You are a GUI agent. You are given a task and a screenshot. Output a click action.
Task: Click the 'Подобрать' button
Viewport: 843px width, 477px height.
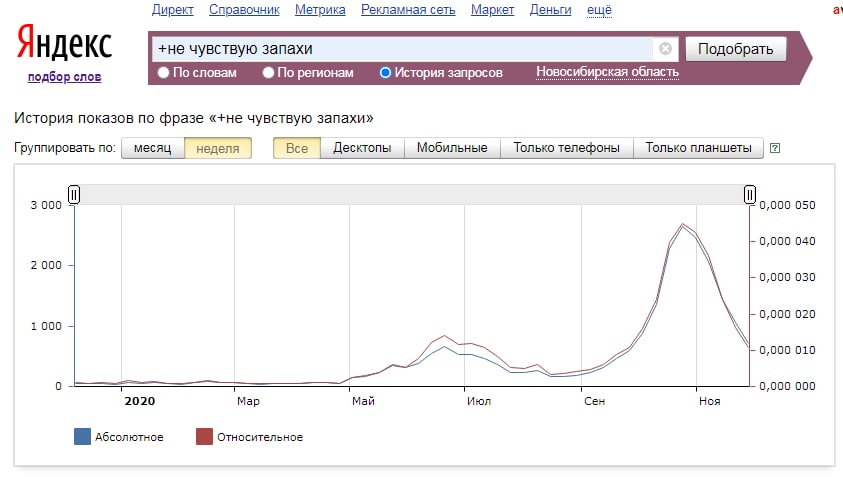coord(735,49)
